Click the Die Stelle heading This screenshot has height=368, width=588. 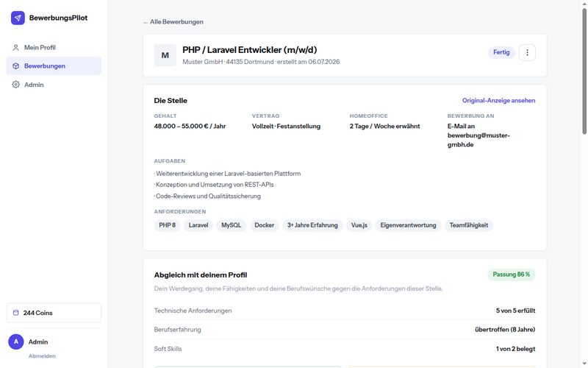click(x=171, y=101)
